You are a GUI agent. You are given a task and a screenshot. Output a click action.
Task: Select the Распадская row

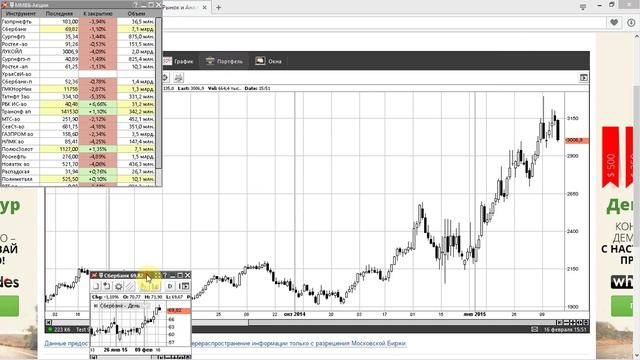click(78, 171)
